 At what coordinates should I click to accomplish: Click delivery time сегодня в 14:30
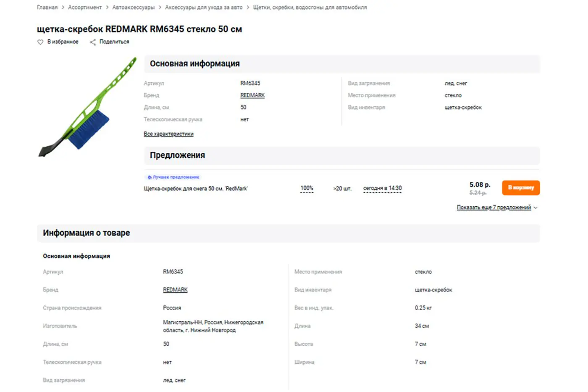coord(382,188)
